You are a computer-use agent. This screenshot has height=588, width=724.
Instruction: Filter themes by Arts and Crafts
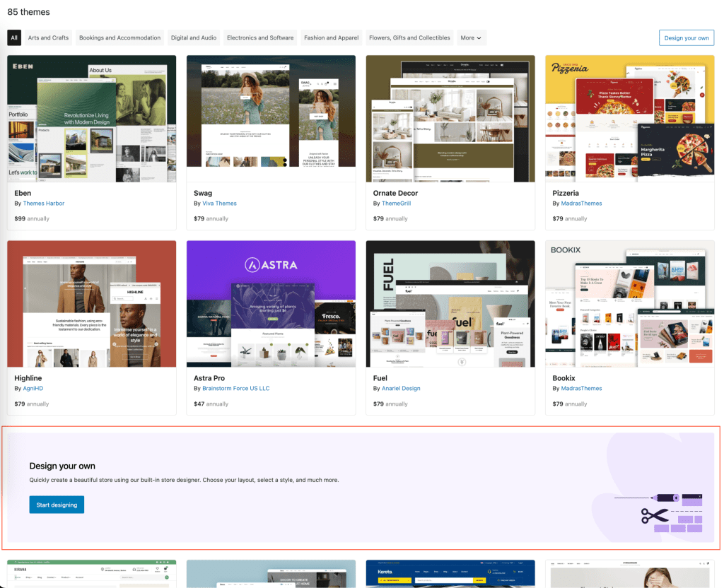[x=48, y=38]
